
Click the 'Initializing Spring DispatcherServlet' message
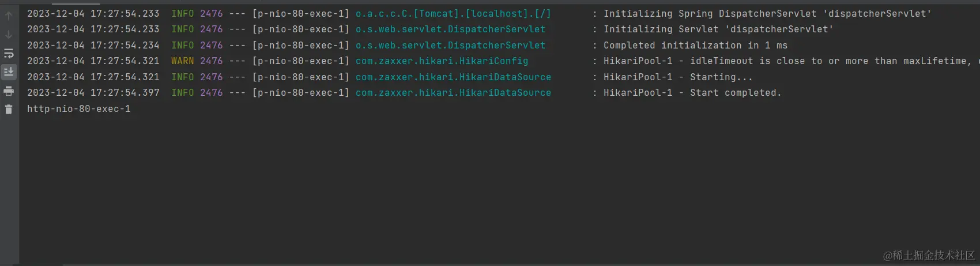(x=767, y=13)
